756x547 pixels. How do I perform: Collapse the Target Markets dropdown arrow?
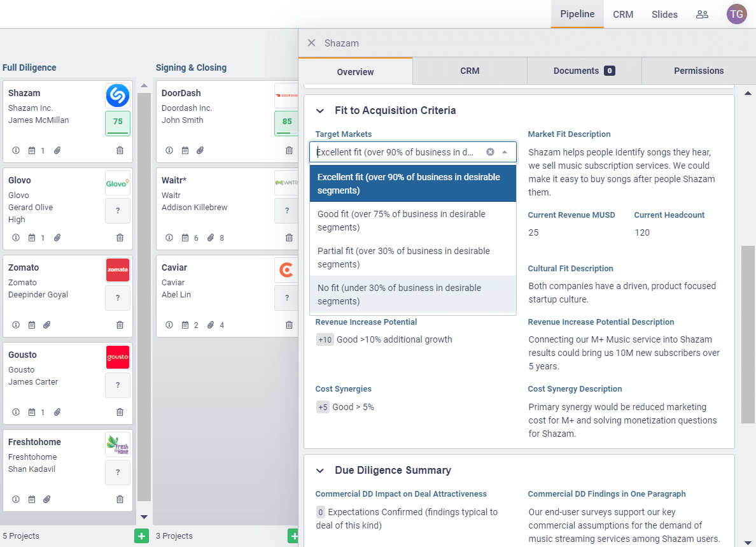(x=505, y=152)
